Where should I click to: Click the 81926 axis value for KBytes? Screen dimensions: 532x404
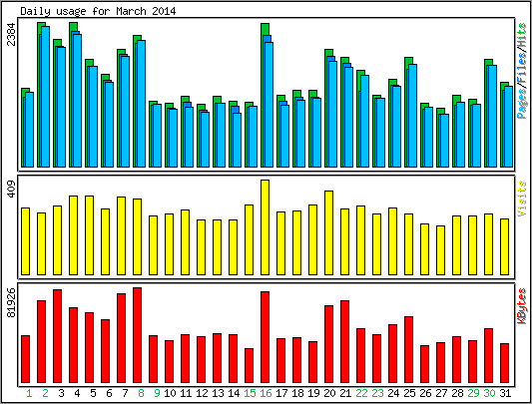pyautogui.click(x=12, y=302)
